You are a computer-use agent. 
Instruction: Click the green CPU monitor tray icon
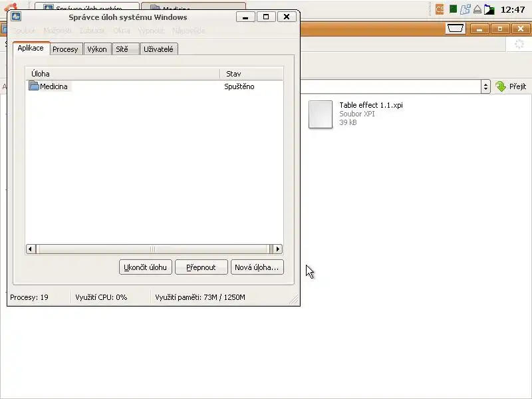click(x=453, y=9)
